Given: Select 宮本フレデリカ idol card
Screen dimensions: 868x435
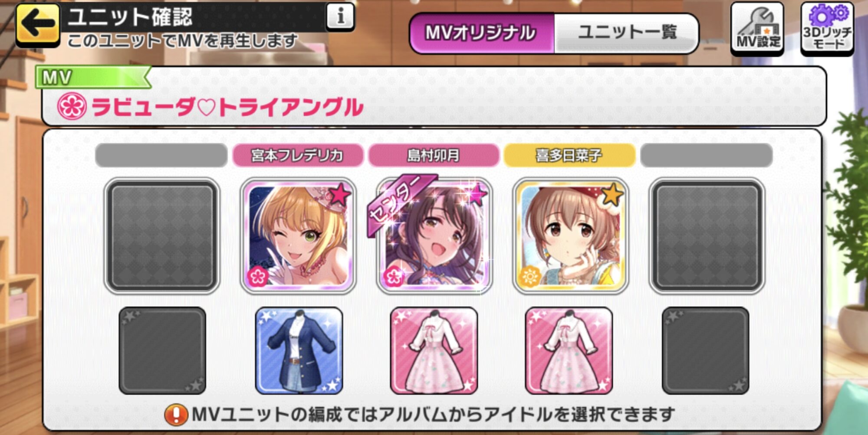Looking at the screenshot, I should [298, 236].
